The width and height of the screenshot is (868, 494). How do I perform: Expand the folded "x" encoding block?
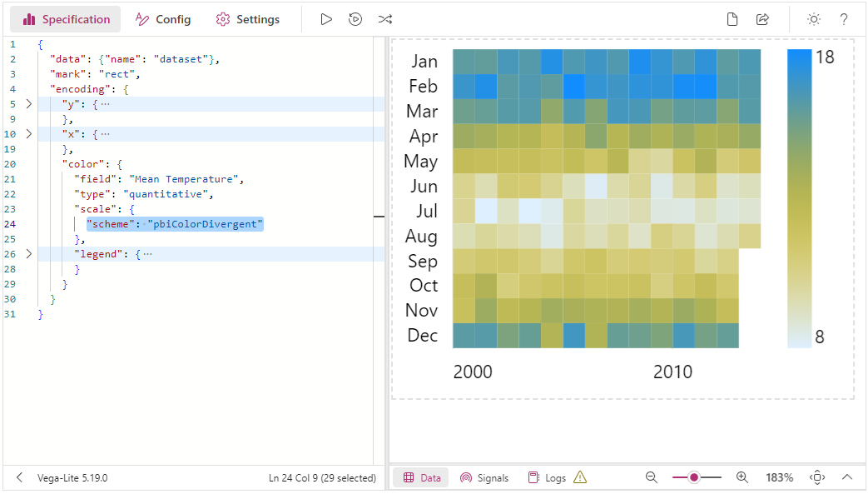click(x=29, y=133)
